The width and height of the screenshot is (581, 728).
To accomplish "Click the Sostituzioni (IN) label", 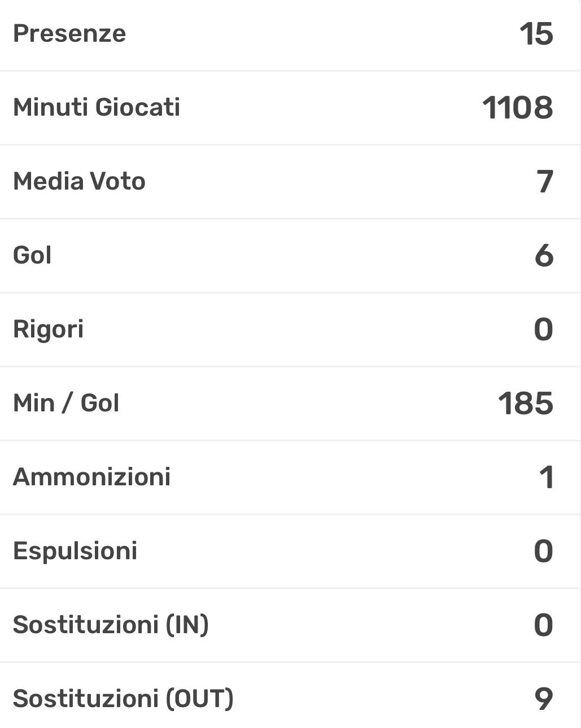I will pos(111,625).
